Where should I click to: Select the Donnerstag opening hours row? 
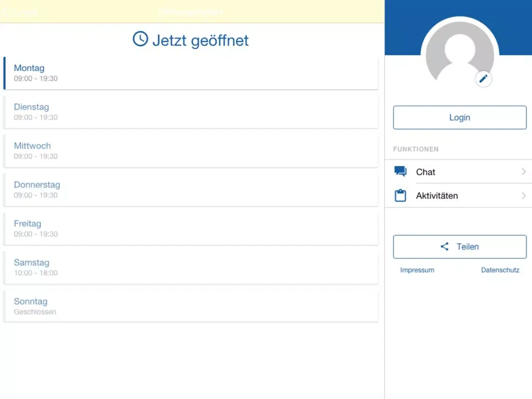[x=191, y=190]
